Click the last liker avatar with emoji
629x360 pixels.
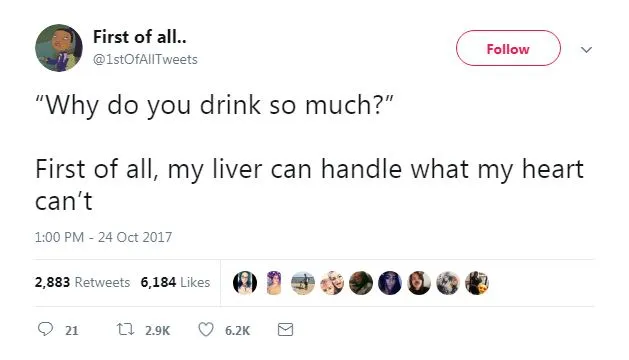click(x=477, y=283)
